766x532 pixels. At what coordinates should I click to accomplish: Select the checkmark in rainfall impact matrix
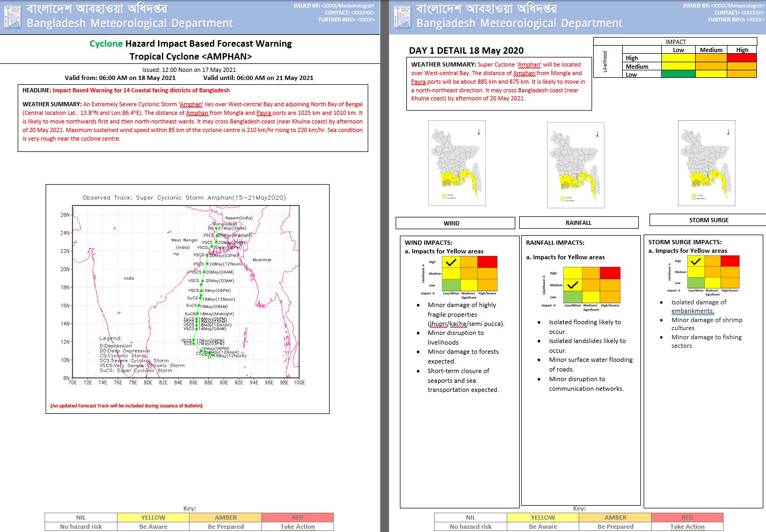tap(573, 285)
